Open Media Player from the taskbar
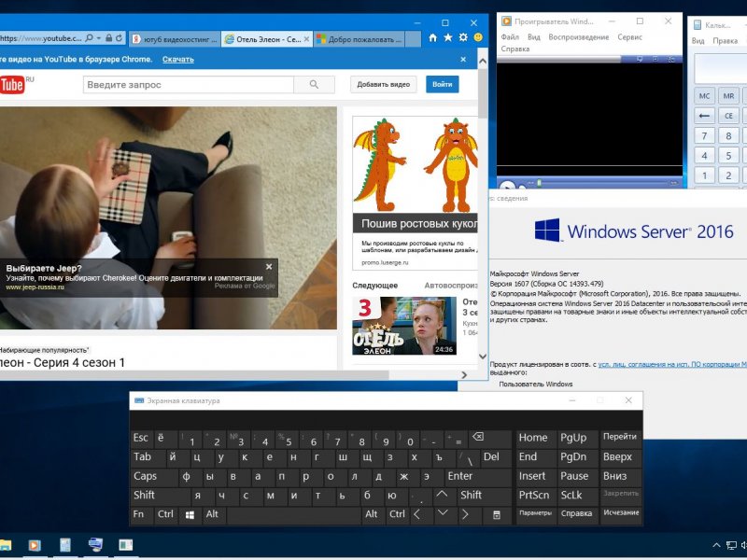This screenshot has height=560, width=747. 35,545
